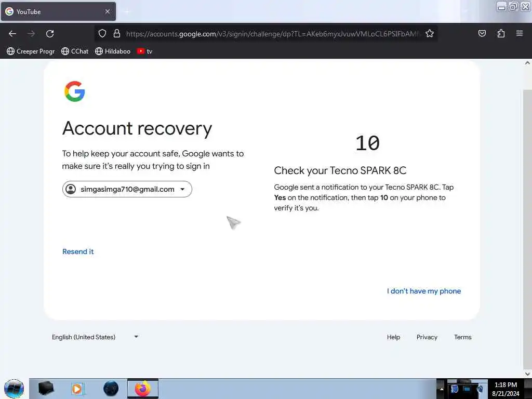
Task: Open the CChat bookmark
Action: tap(75, 51)
